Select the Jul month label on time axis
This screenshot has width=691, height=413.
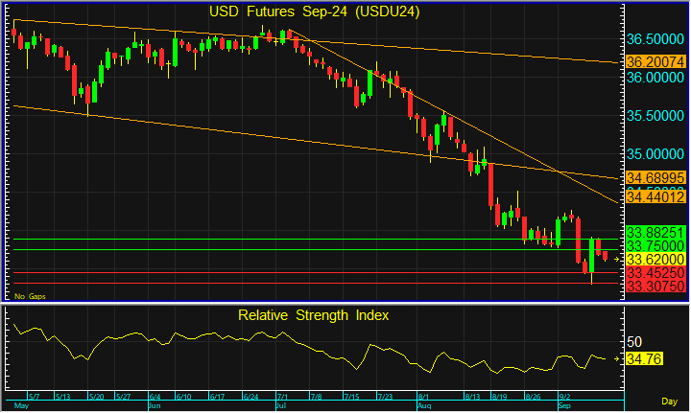click(x=281, y=408)
